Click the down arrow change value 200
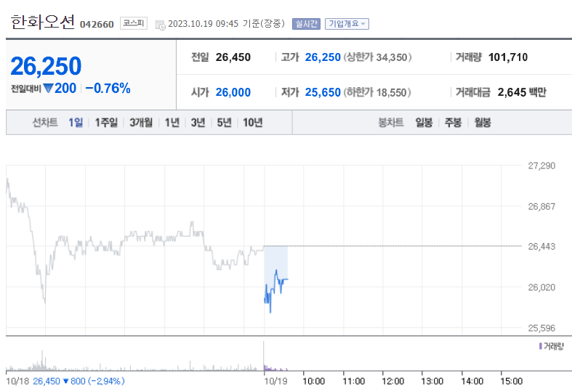The width and height of the screenshot is (572, 392). [60, 88]
